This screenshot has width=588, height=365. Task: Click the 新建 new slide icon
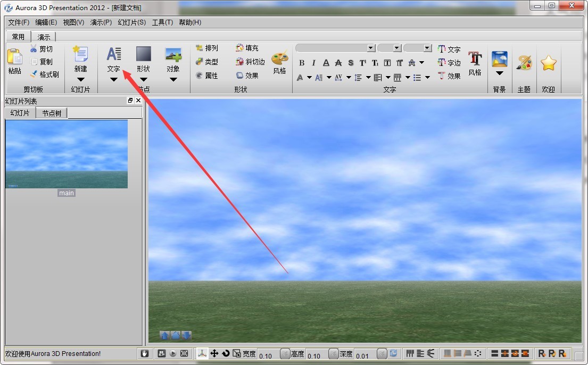click(x=81, y=56)
